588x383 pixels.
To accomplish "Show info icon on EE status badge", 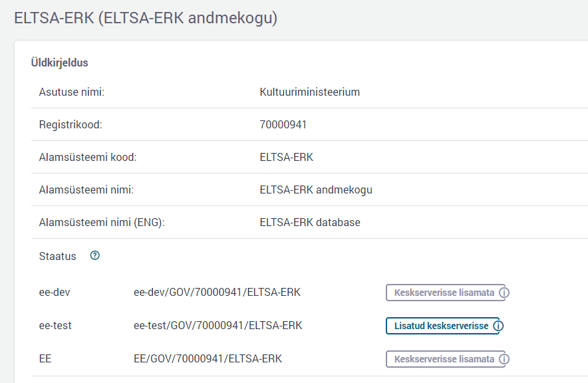I will click(x=504, y=359).
